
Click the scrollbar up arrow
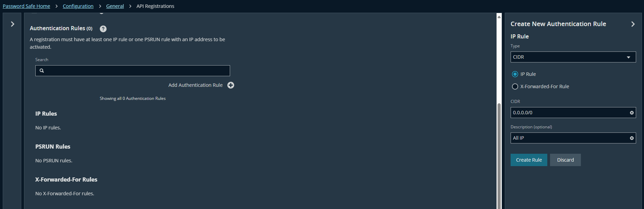tap(499, 16)
